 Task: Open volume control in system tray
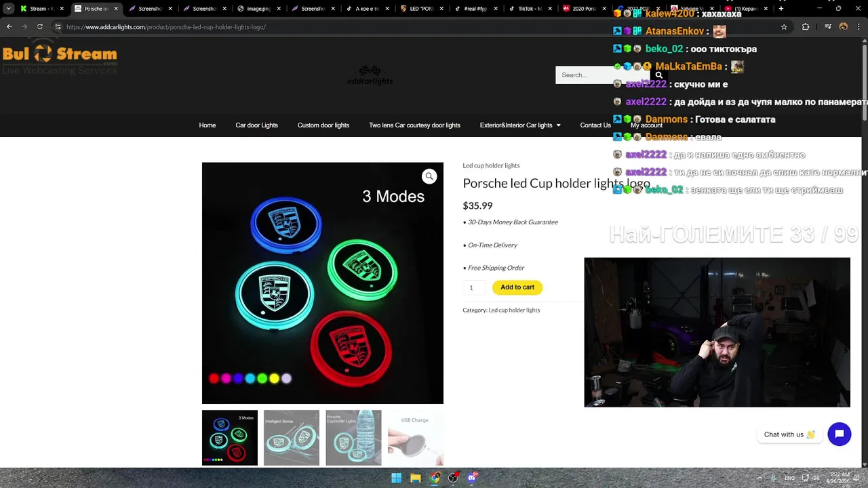pyautogui.click(x=816, y=478)
